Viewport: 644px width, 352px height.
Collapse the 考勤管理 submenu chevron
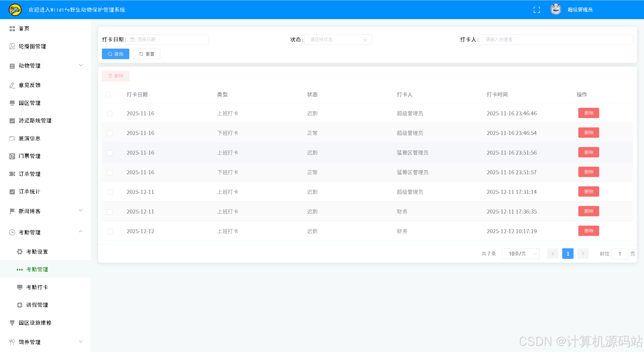pyautogui.click(x=81, y=231)
